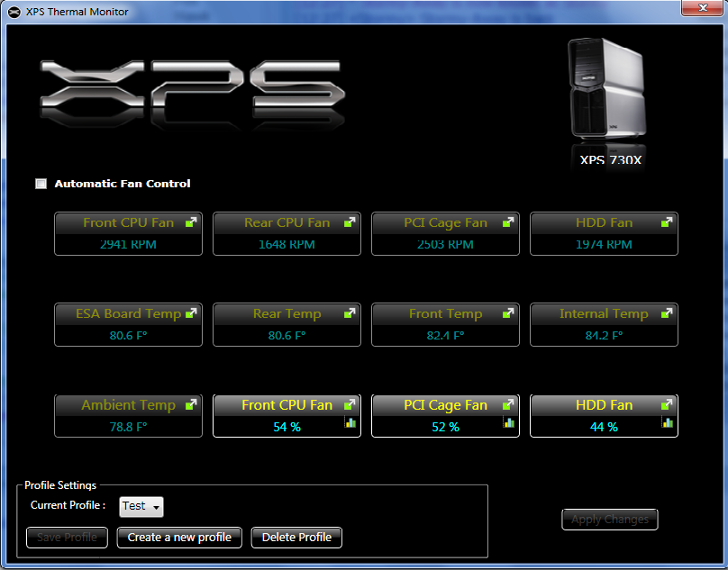Select the 2503 RPM reading
Viewport: 728px width, 570px height.
point(445,244)
